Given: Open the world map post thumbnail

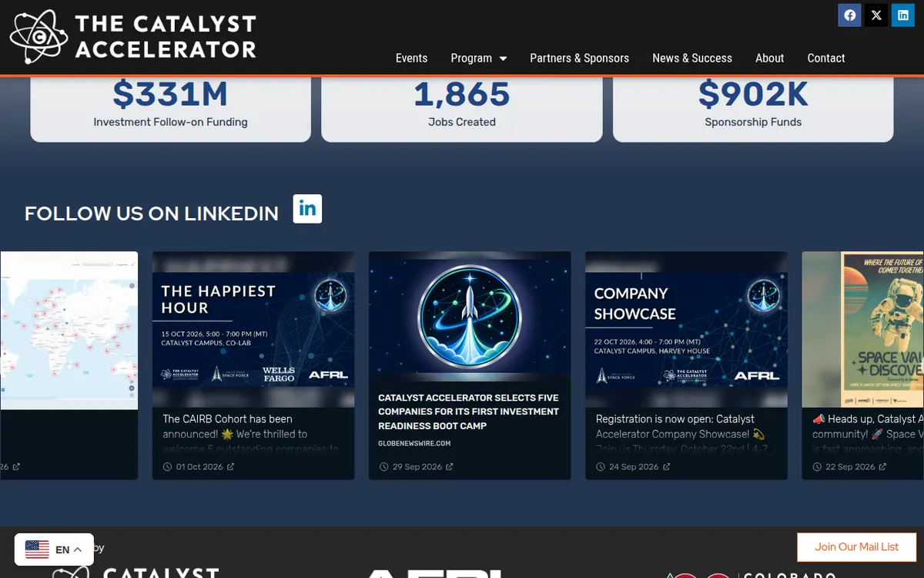Looking at the screenshot, I should 69,330.
